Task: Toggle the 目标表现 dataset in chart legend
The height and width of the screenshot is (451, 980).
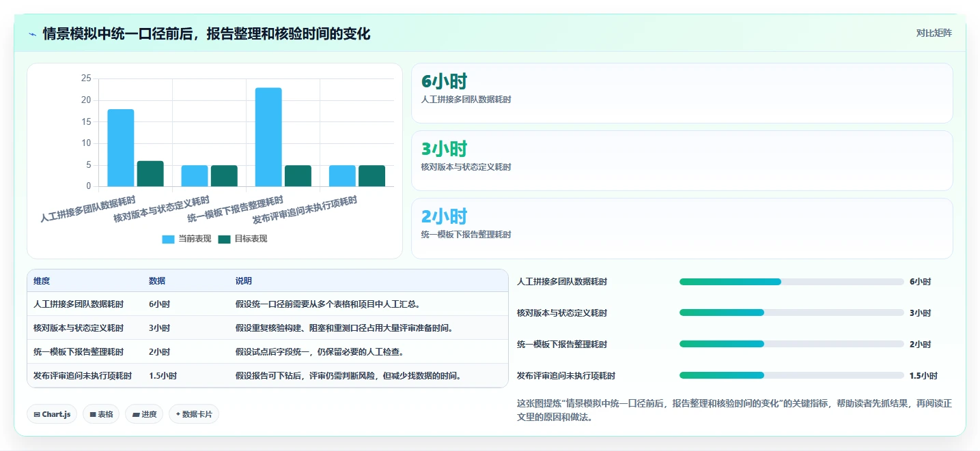Action: point(242,239)
